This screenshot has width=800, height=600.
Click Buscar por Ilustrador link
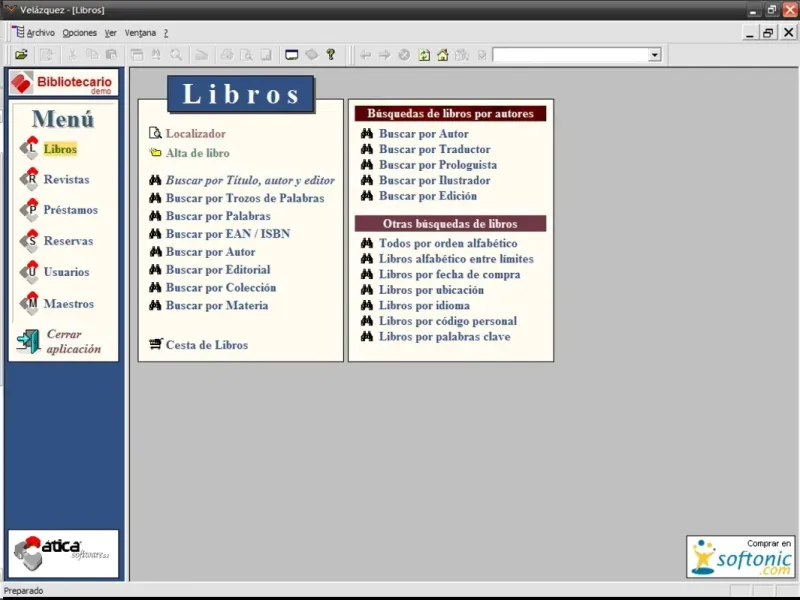434,180
